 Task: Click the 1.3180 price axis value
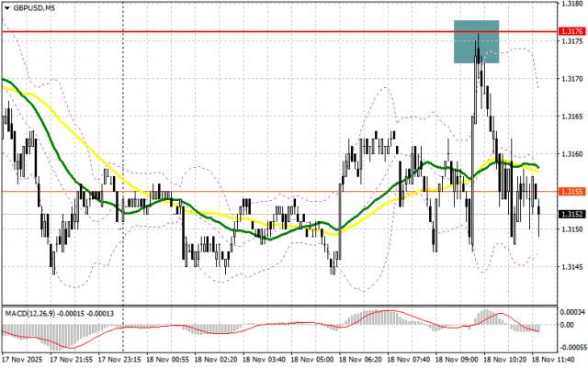pos(571,4)
